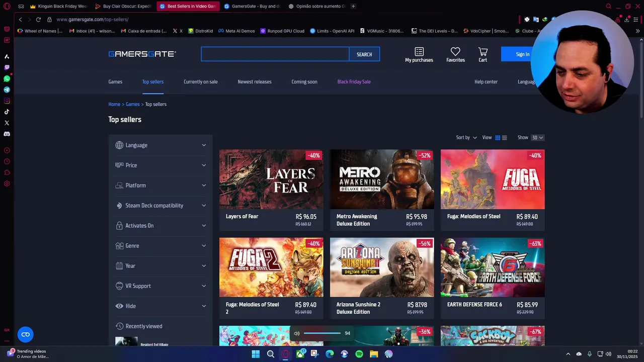Viewport: 644px width, 362px height.
Task: Switch to Buy Clair Obscur browser tab
Action: pos(123,7)
